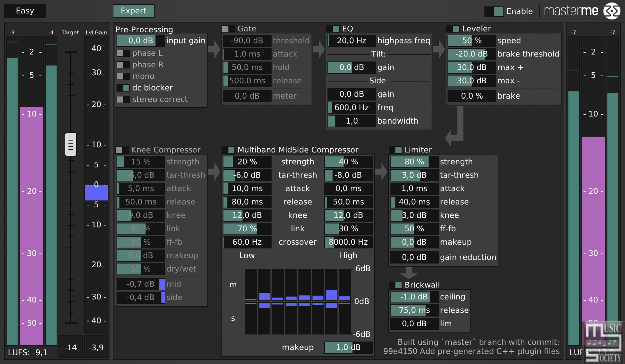This screenshot has width=625, height=364.
Task: Click the Target level slider handle
Action: click(x=71, y=145)
